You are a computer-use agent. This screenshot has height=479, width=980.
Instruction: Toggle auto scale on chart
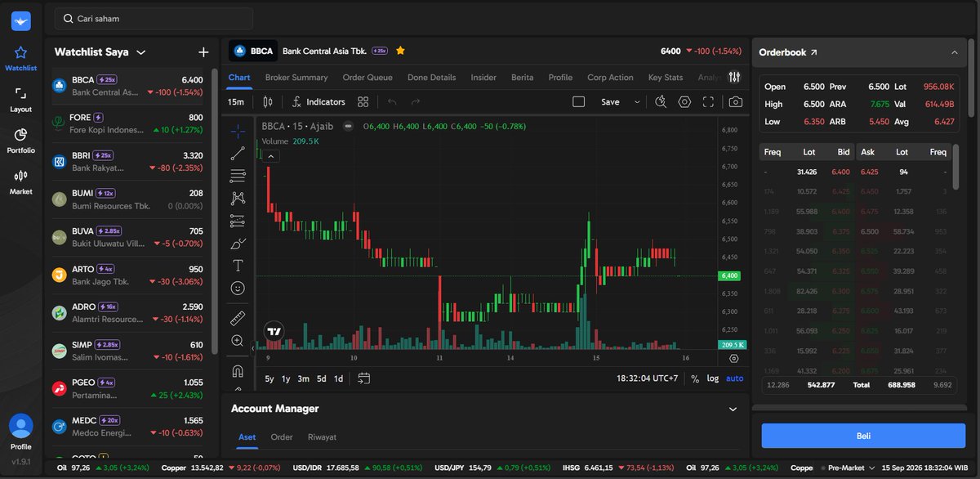click(x=735, y=378)
